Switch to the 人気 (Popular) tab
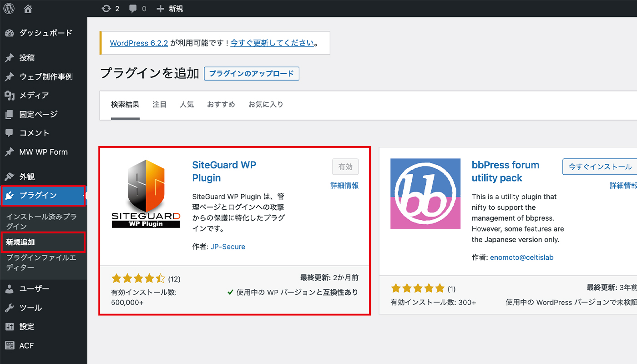637x364 pixels. [x=187, y=104]
